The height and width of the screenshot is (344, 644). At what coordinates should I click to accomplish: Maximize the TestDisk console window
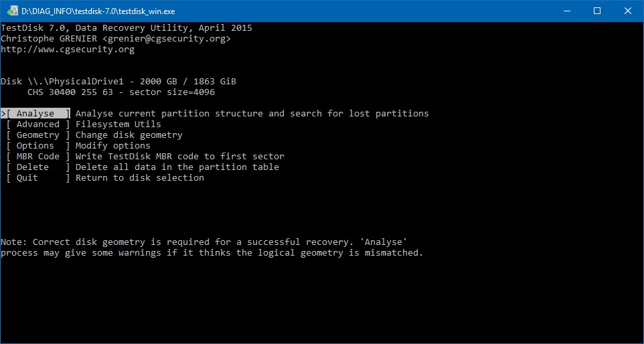(598, 11)
